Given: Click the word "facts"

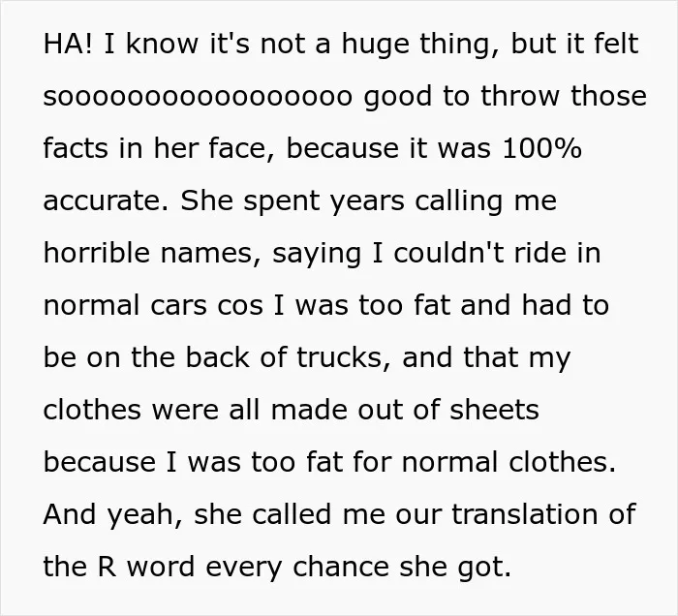Looking at the screenshot, I should tap(76, 148).
